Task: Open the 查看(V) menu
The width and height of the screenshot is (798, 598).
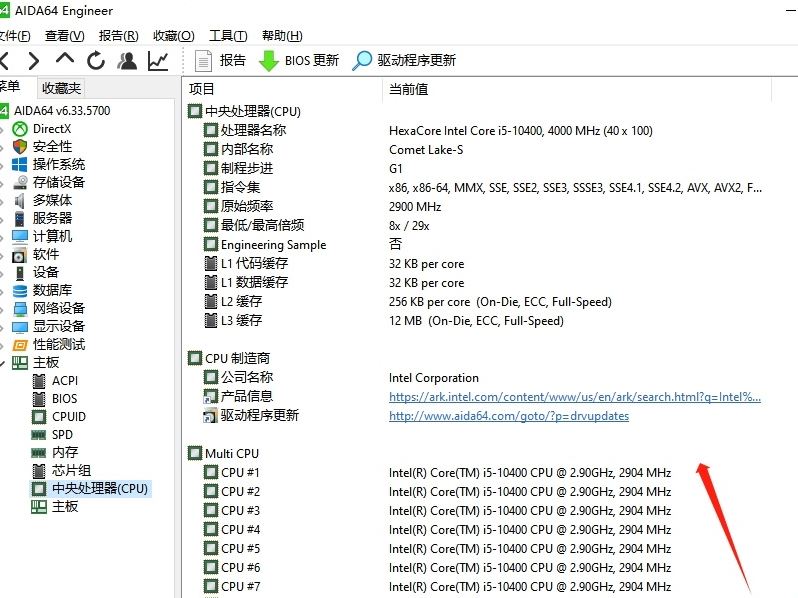Action: tap(65, 36)
